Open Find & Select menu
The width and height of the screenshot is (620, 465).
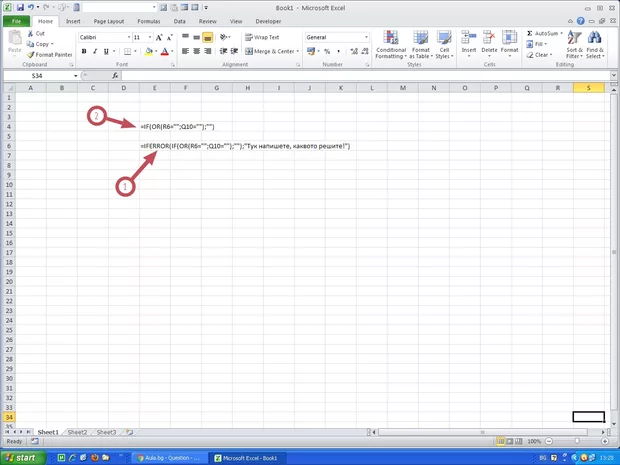(x=595, y=45)
